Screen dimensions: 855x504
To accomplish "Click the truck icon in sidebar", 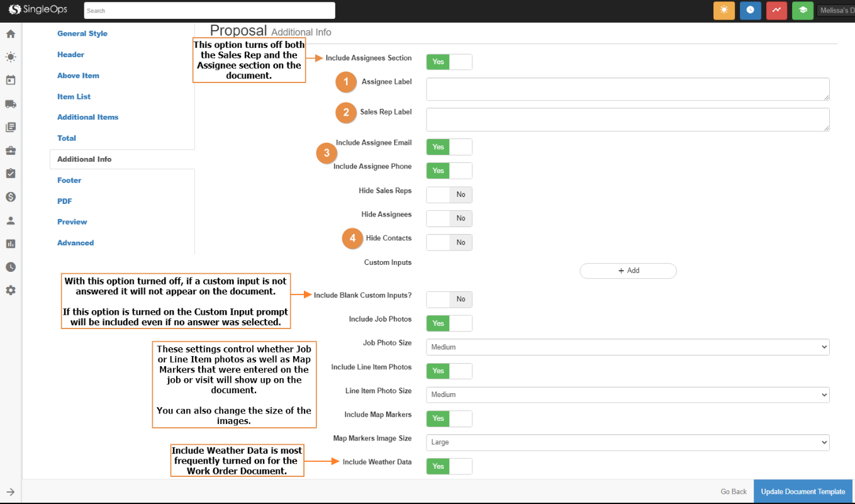I will coord(11,104).
